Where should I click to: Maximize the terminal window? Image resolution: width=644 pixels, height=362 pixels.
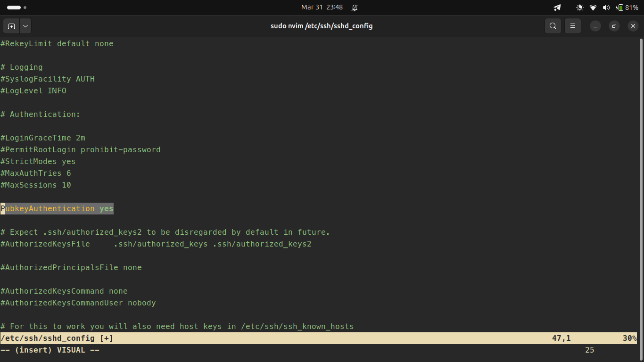click(x=614, y=26)
